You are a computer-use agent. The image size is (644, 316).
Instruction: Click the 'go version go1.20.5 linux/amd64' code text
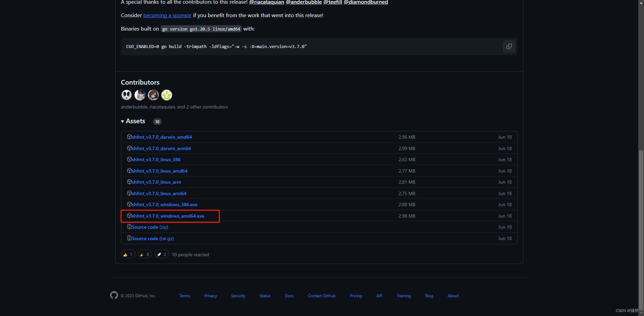[x=201, y=29]
